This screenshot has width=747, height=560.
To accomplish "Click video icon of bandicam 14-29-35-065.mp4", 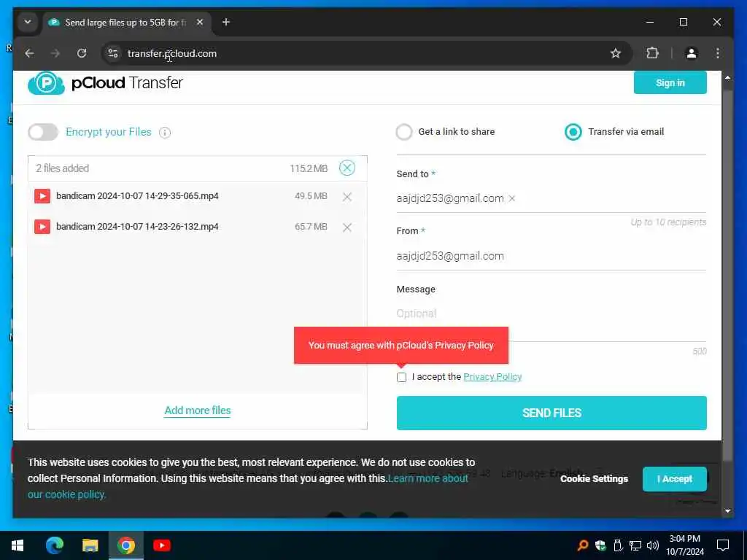I will (42, 195).
